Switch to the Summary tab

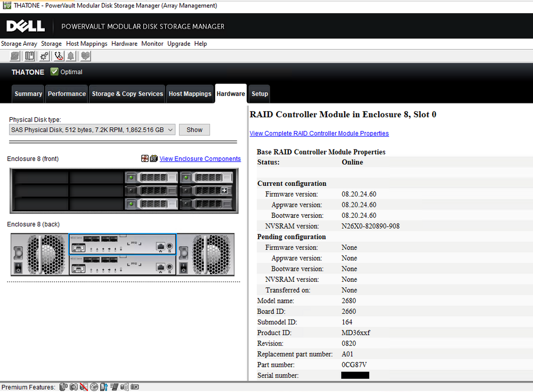(28, 94)
